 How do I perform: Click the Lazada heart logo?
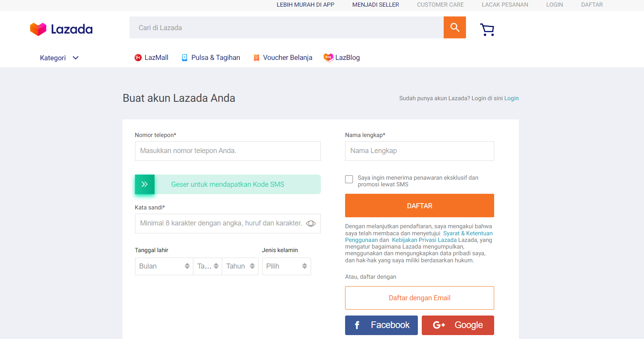click(38, 29)
